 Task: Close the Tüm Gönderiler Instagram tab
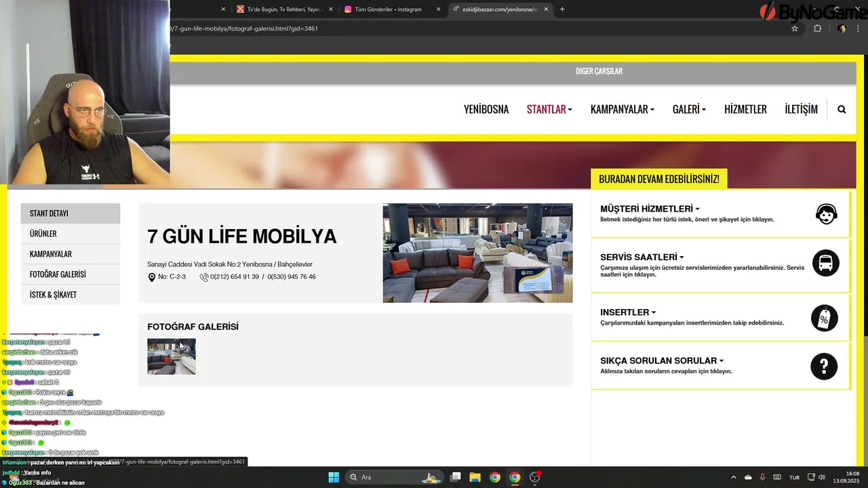point(438,9)
